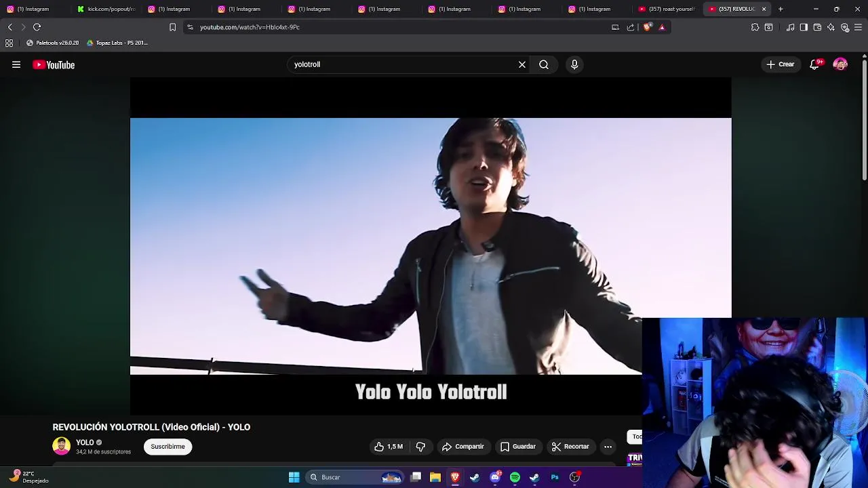868x488 pixels.
Task: Select the (357) REVOLUC active tab
Action: click(x=731, y=9)
